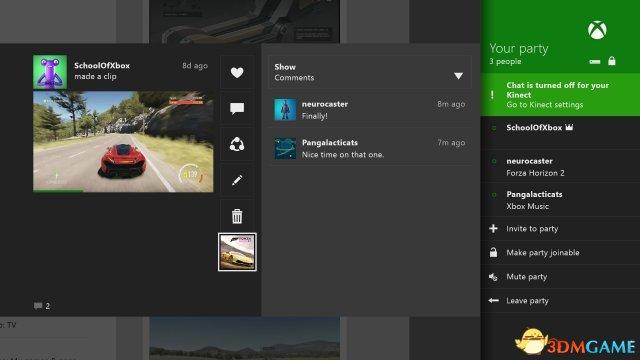640x360 pixels.
Task: Go to Kinect settings from chat warning
Action: coord(560,95)
